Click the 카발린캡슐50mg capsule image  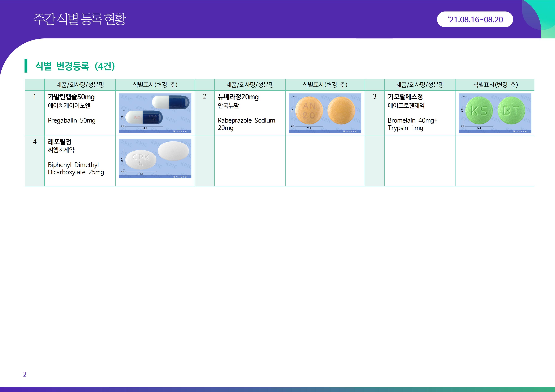[x=155, y=113]
